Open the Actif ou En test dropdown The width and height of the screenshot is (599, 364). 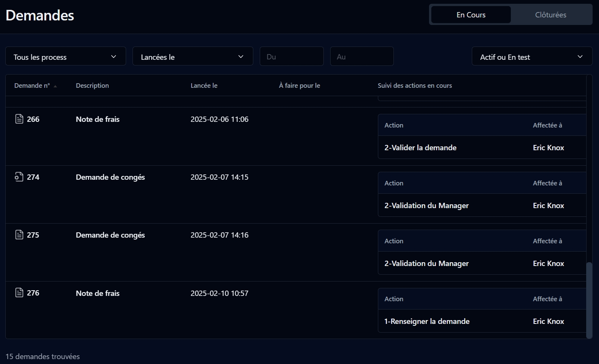click(x=532, y=57)
